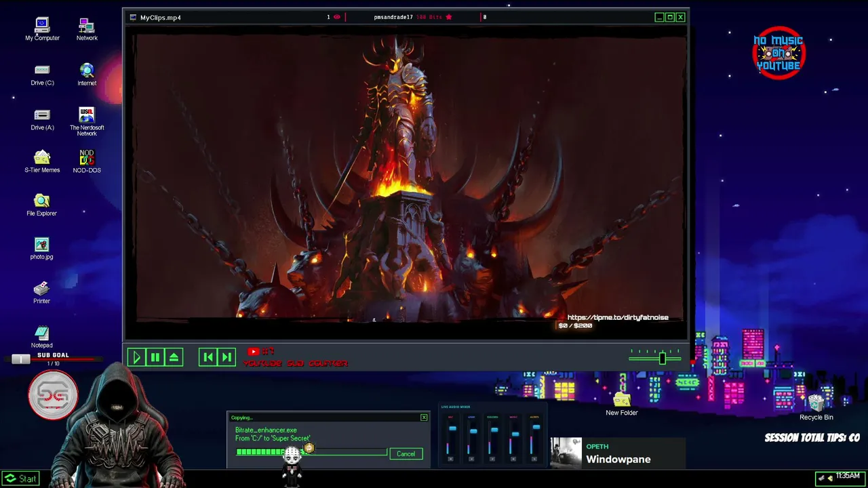Screen dimensions: 868x488
Task: Click the star icon beside 100 Bits
Action: (x=449, y=17)
